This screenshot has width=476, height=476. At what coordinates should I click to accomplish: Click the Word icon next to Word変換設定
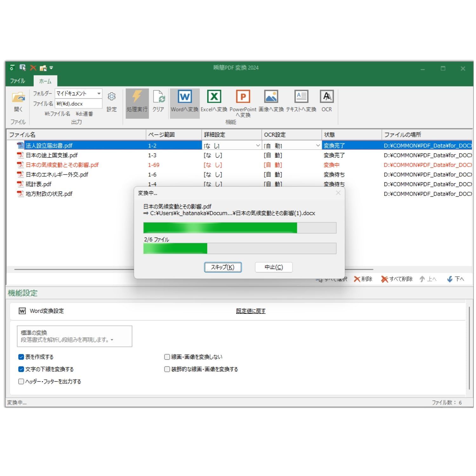pos(22,311)
